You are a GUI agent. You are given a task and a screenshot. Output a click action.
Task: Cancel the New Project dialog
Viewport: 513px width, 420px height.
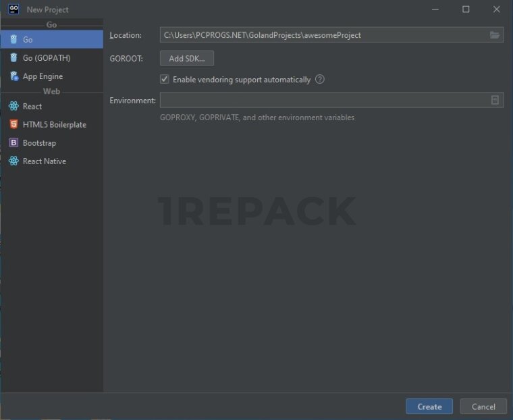(x=483, y=406)
